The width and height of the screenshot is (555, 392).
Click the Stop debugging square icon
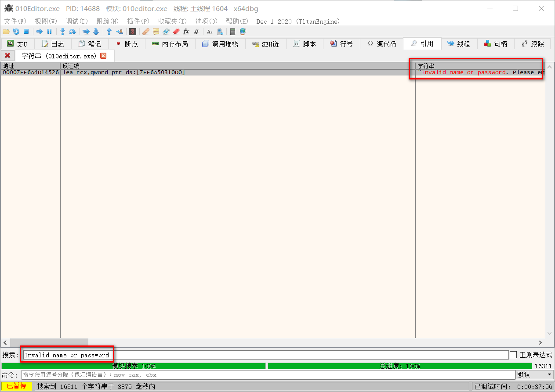point(26,32)
